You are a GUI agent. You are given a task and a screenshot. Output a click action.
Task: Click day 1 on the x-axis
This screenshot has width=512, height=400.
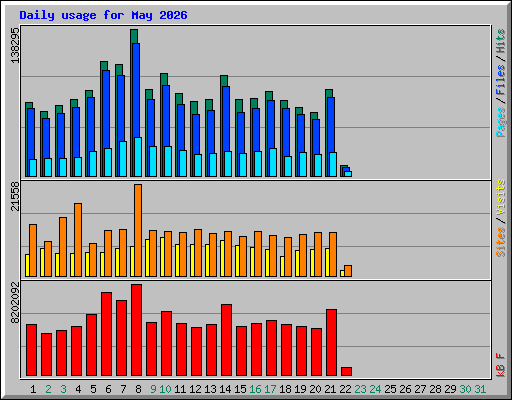click(33, 389)
